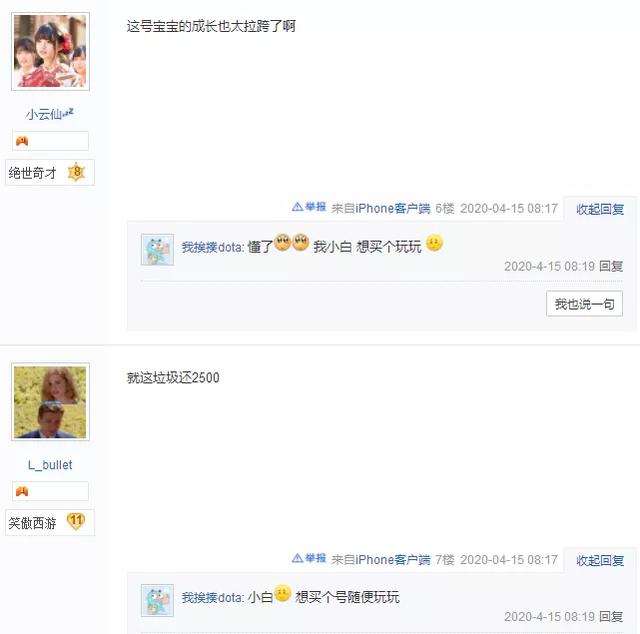Click the level 8 star badge
This screenshot has height=634, width=640.
coord(76,172)
